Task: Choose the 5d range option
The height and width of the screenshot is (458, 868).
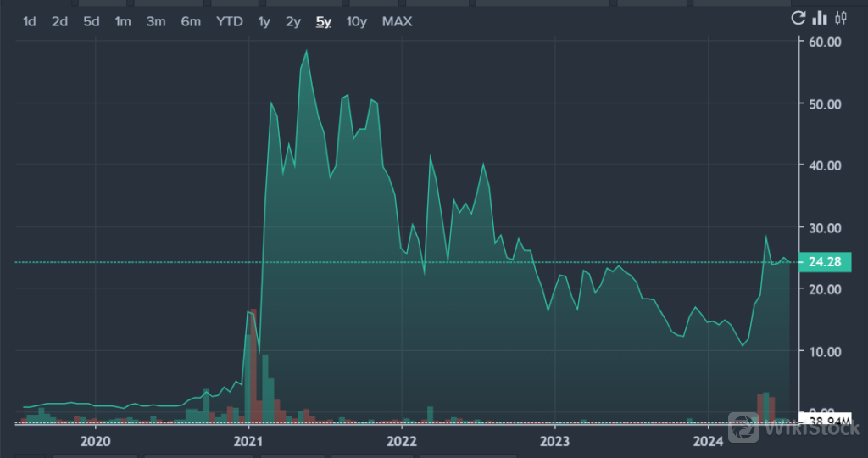Action: [91, 21]
